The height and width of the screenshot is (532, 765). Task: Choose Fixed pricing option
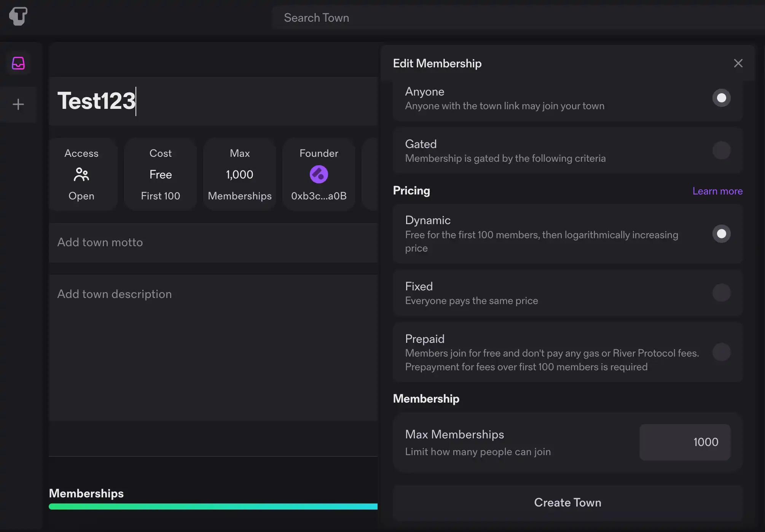[x=721, y=293]
